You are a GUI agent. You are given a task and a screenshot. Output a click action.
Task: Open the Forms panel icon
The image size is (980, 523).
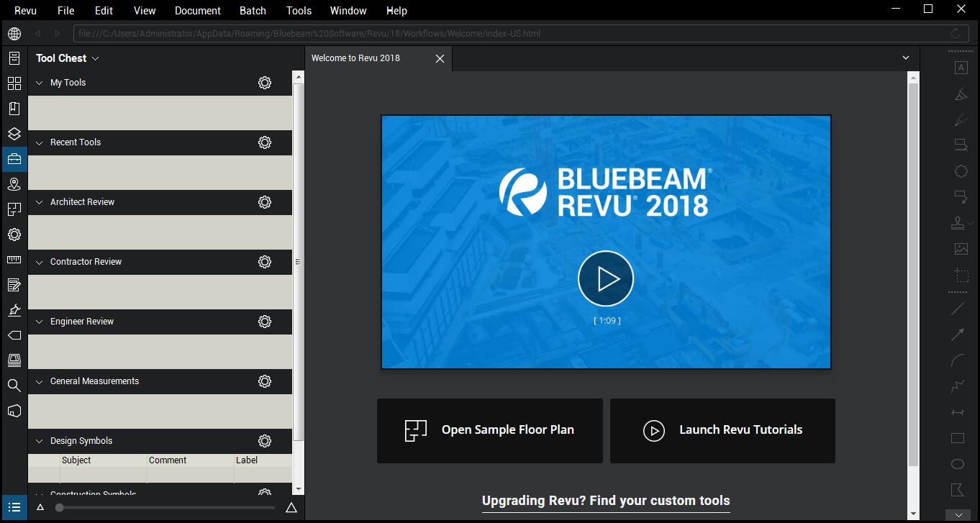14,285
